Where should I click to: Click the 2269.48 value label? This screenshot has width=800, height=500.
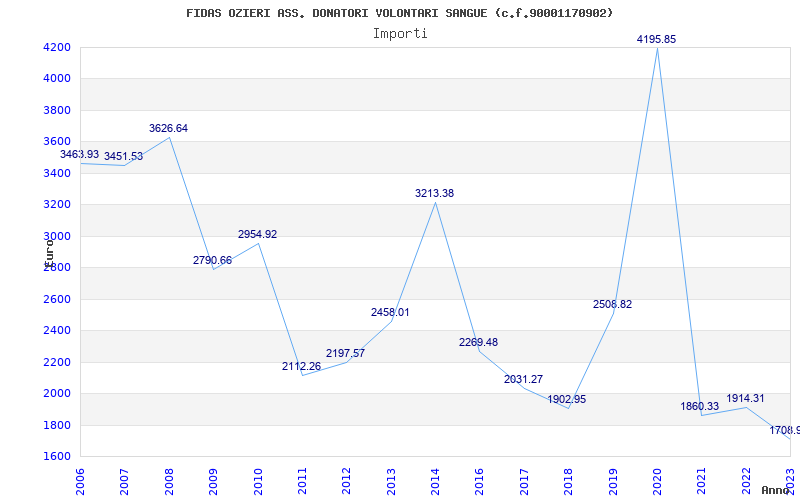tap(479, 342)
